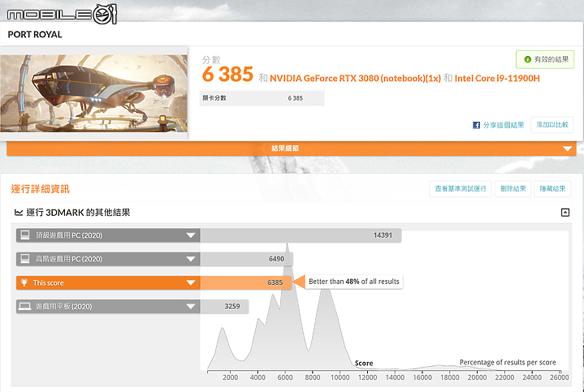The height and width of the screenshot is (392, 584).
Task: Click the 刪除結果 button
Action: [513, 189]
